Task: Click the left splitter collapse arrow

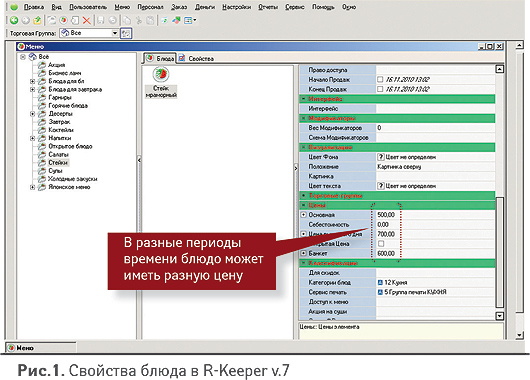Action: point(139,160)
